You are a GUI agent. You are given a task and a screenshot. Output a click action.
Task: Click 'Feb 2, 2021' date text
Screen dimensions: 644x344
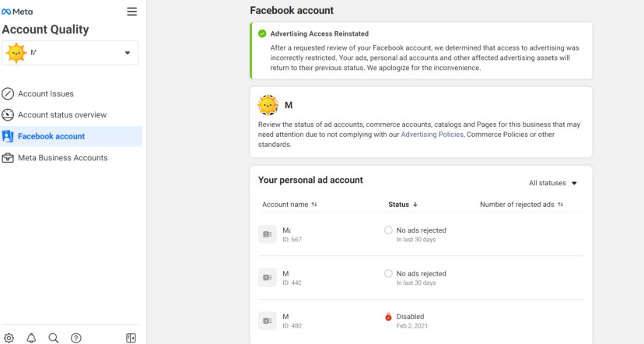[412, 326]
